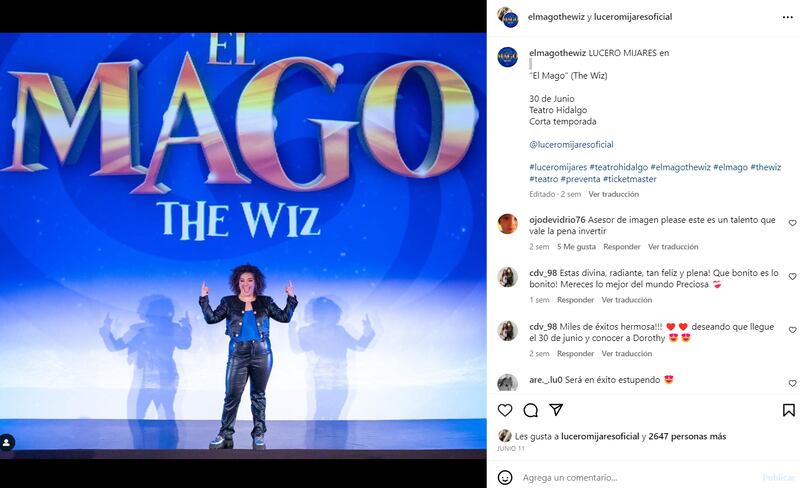Click the 'Agrega un comentario' field
The width and height of the screenshot is (800, 488).
(x=638, y=478)
